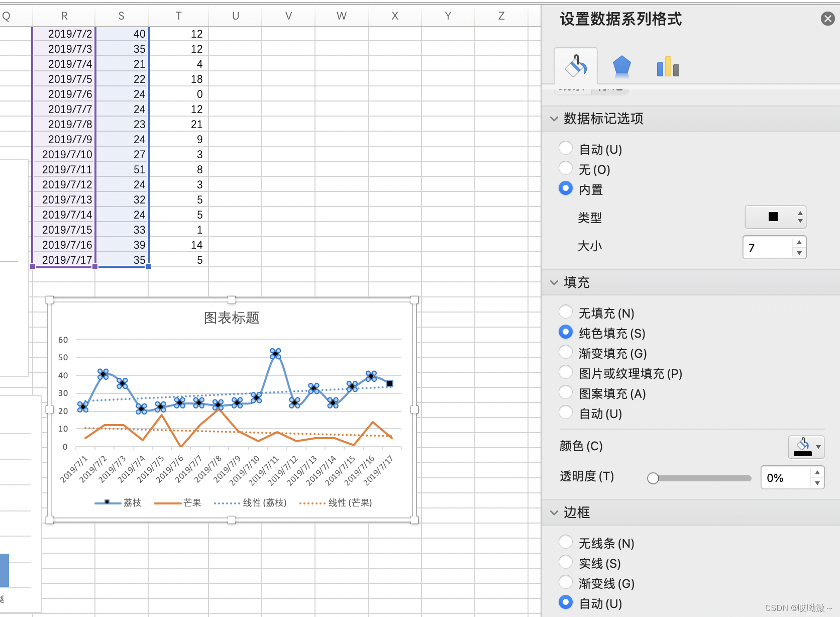Select cell with value 21 in column T
Image resolution: width=840 pixels, height=617 pixels.
point(178,124)
